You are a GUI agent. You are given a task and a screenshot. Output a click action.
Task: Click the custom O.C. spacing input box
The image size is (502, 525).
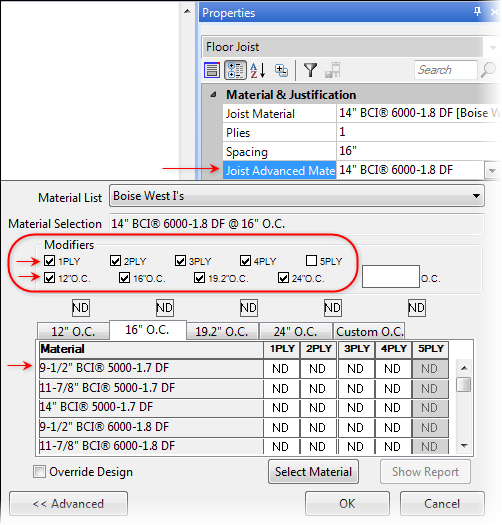391,277
